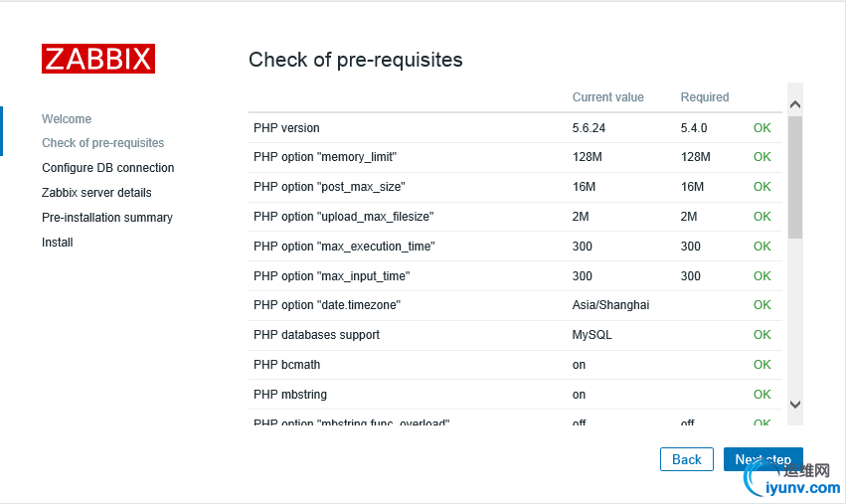Select Check of pre-requisites step

(103, 143)
